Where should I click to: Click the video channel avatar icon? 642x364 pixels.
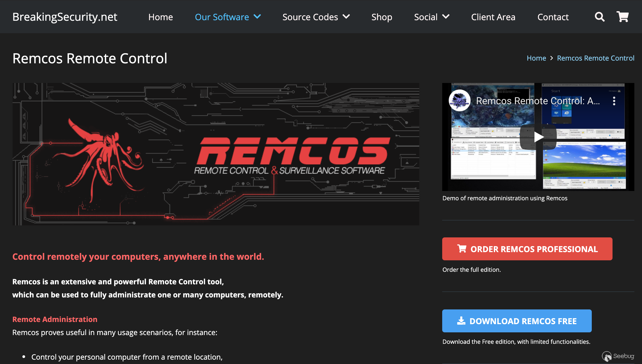tap(459, 101)
